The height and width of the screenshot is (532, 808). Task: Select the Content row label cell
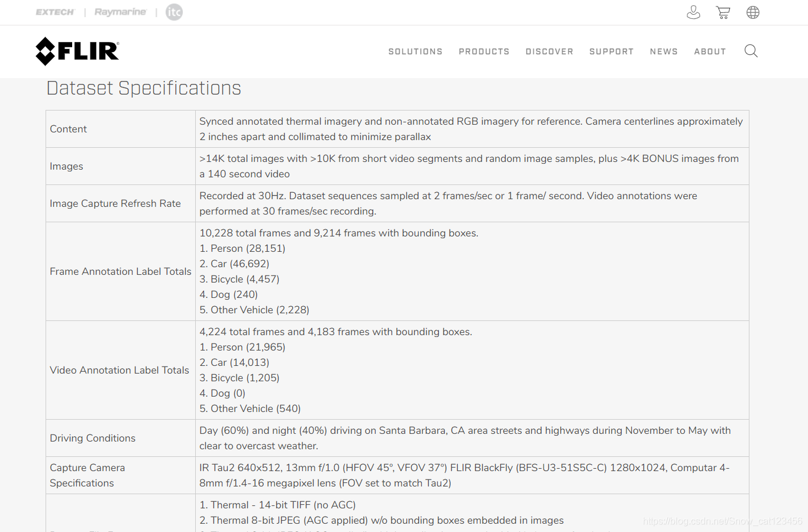coord(69,129)
